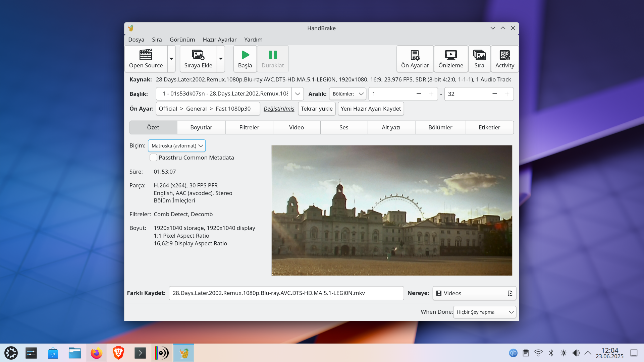The width and height of the screenshot is (644, 362).
Task: Click the show desktop tray button
Action: point(634,353)
